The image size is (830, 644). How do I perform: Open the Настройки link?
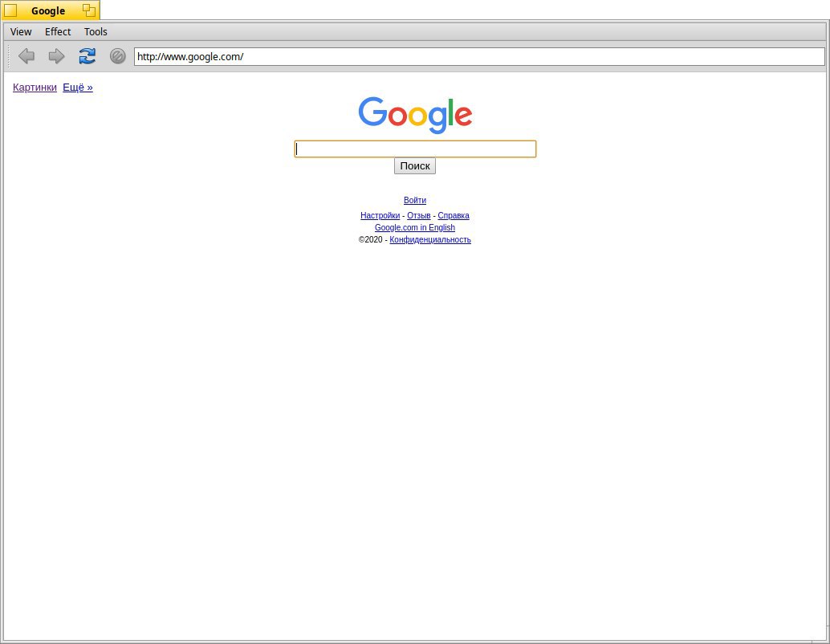click(380, 215)
